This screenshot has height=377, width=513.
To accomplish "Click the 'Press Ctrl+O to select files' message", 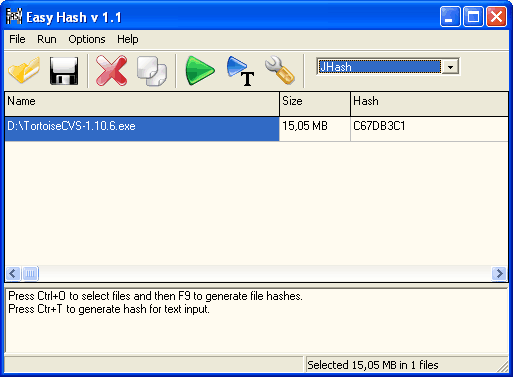I will click(x=155, y=296).
